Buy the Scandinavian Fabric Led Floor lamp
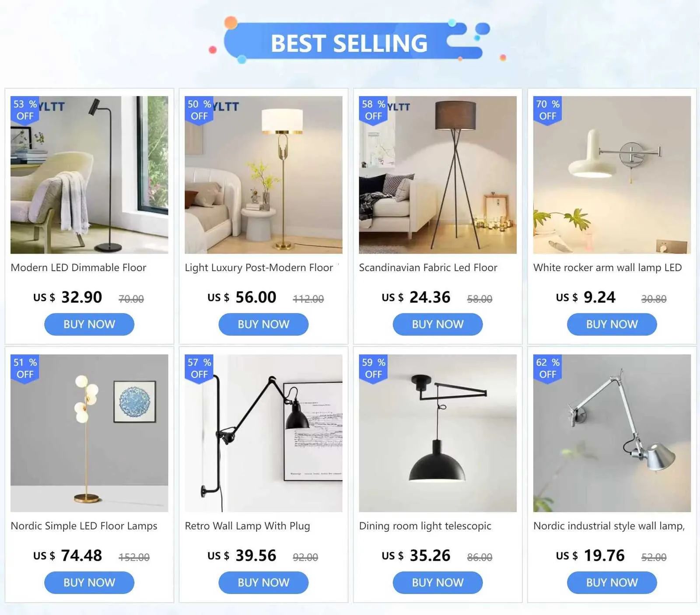Image resolution: width=700 pixels, height=615 pixels. click(x=437, y=324)
